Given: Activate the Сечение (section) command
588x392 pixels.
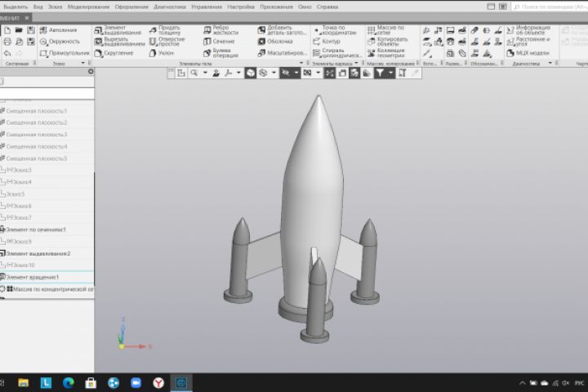Looking at the screenshot, I should point(219,42).
